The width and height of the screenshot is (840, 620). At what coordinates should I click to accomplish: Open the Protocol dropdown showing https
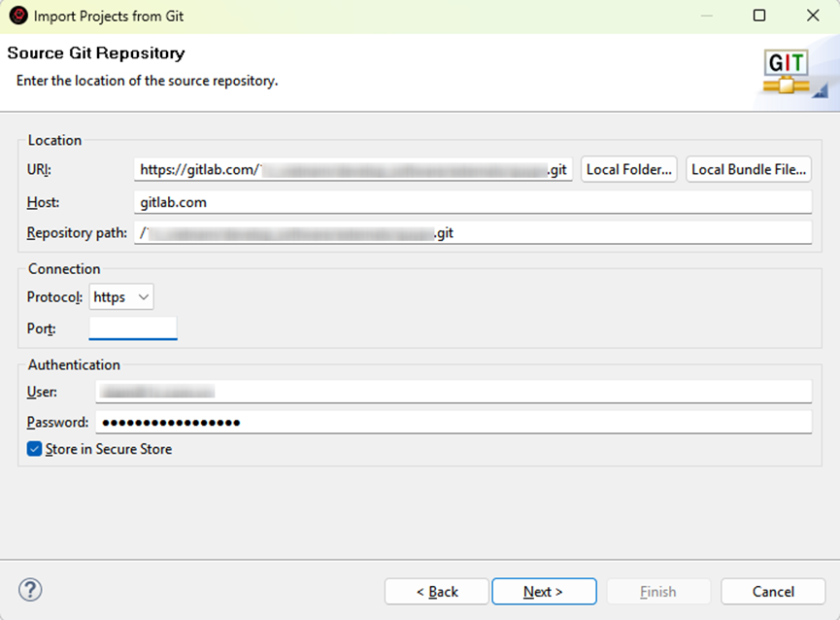click(x=121, y=297)
